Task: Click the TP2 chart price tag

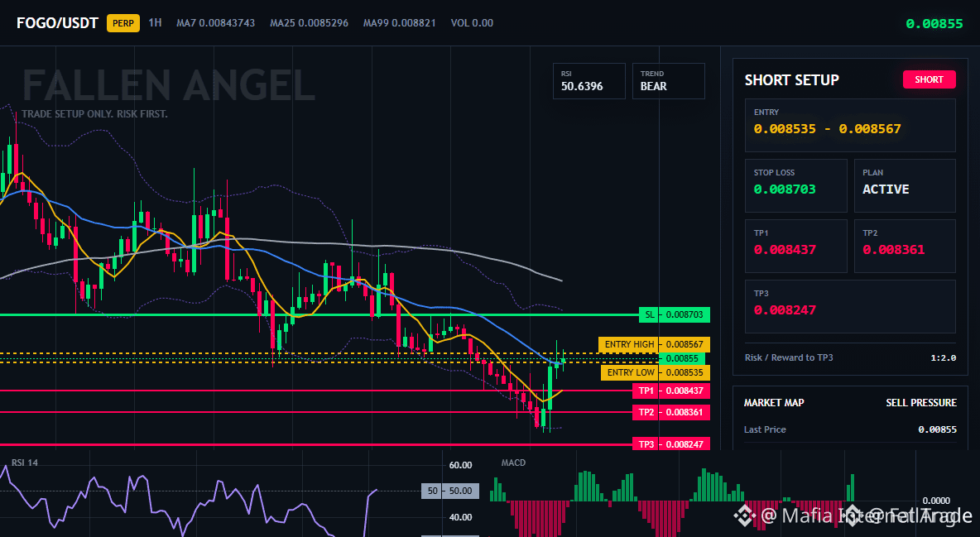Action: point(670,412)
